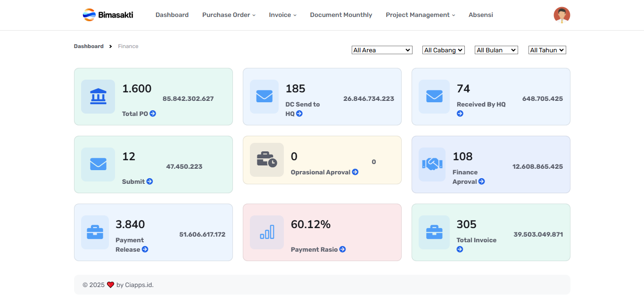Click the Bimasakti logo
The image size is (644, 304).
click(x=108, y=15)
